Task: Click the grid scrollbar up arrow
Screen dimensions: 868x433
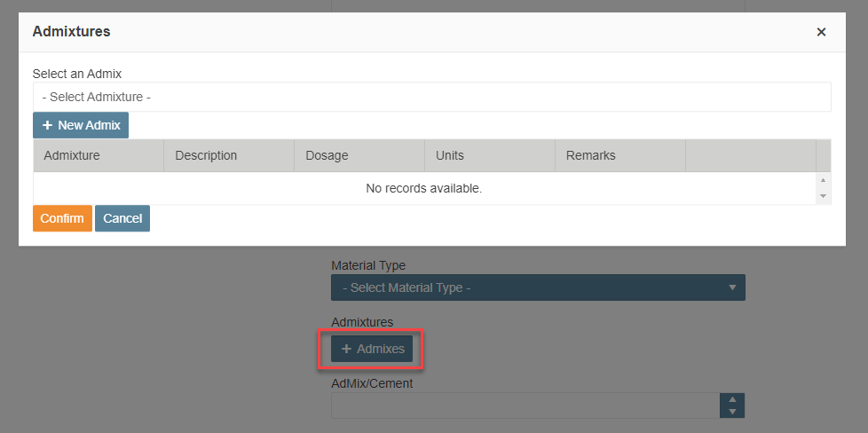Action: point(823,180)
